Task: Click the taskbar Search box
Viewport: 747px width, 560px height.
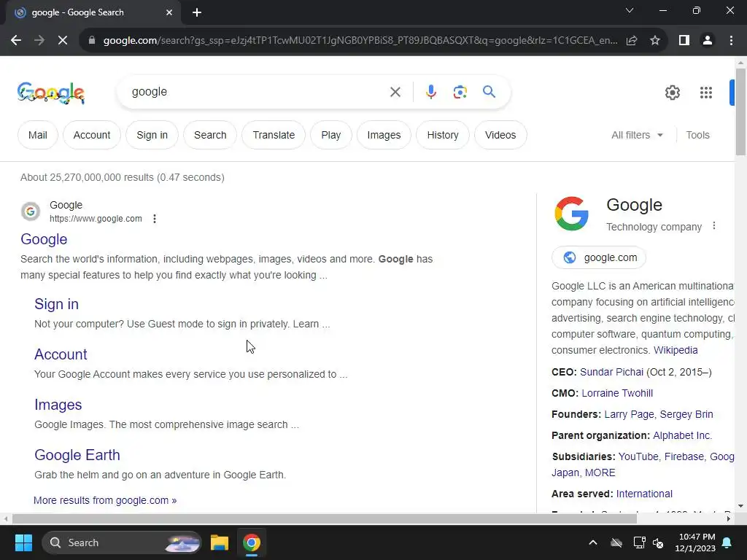Action: 122,542
